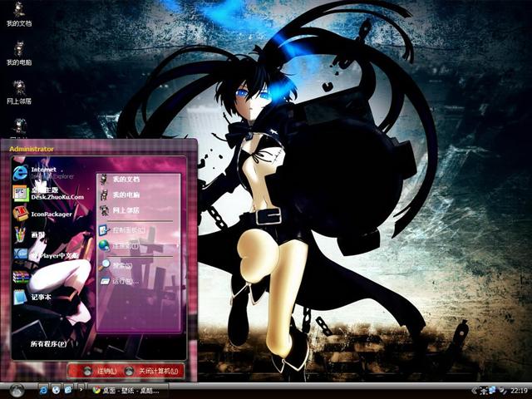Launch IconPackager from Start menu
The width and height of the screenshot is (532, 399).
(42, 214)
